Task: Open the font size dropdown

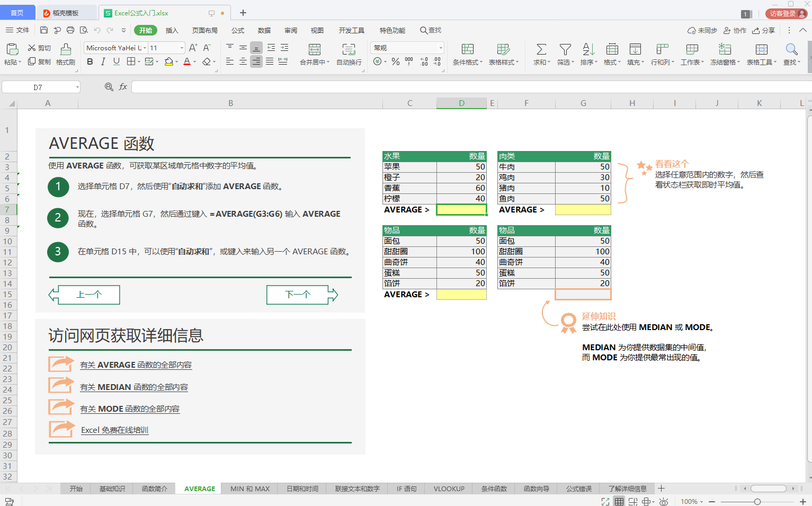Action: click(182, 48)
